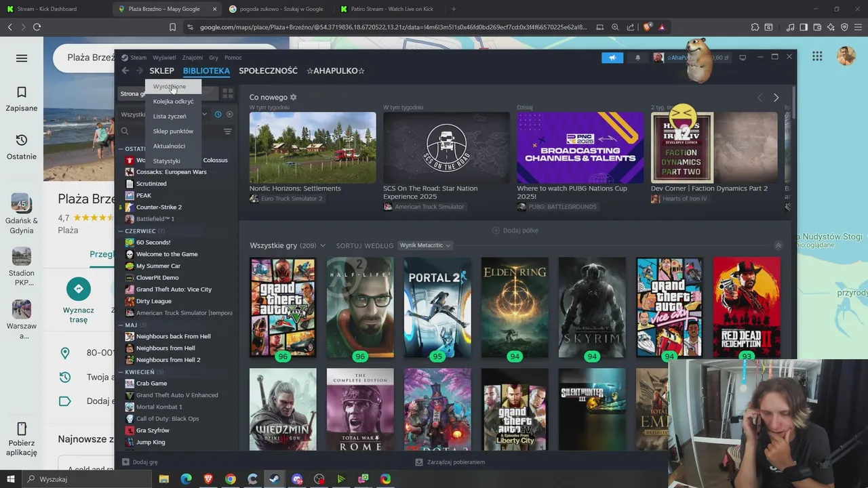Screen dimensions: 868x488
Task: Open Brave wallet icon
Action: tap(818, 27)
